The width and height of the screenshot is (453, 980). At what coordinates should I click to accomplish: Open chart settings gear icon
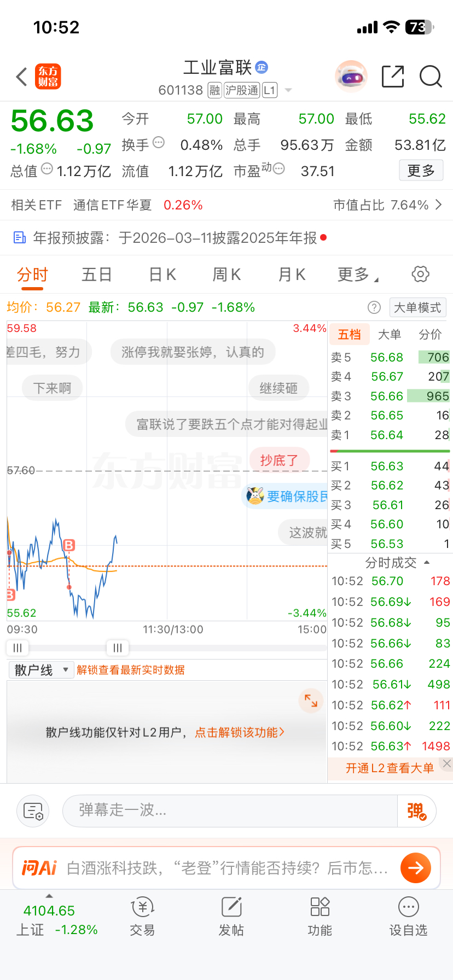point(420,274)
